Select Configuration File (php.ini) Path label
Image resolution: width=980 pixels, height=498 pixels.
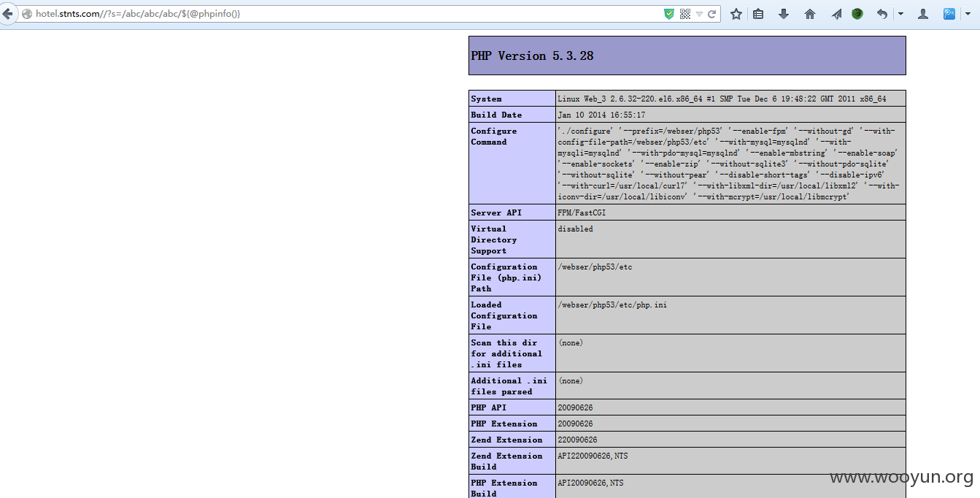[512, 277]
